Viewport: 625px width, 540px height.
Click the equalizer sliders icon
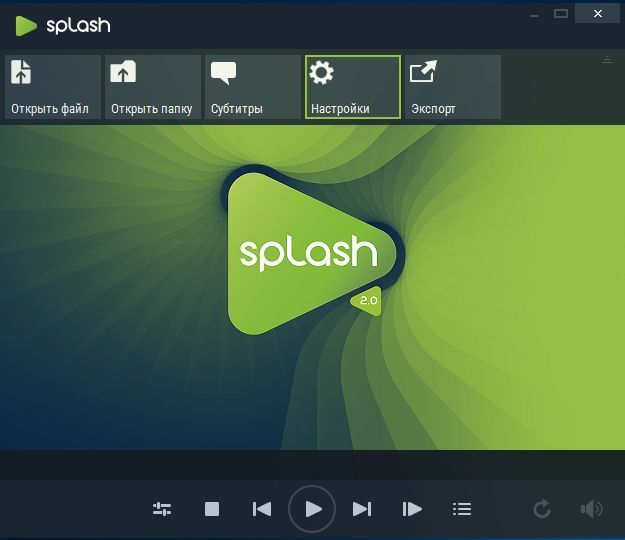pos(162,509)
